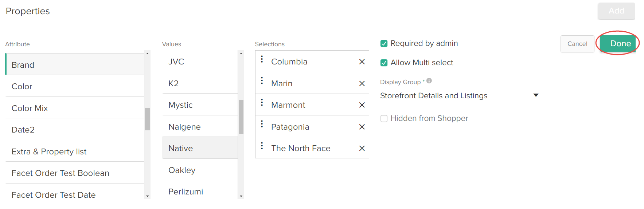Choose Oakley from the Values list
Viewport: 644px width, 209px height.
[x=200, y=170]
